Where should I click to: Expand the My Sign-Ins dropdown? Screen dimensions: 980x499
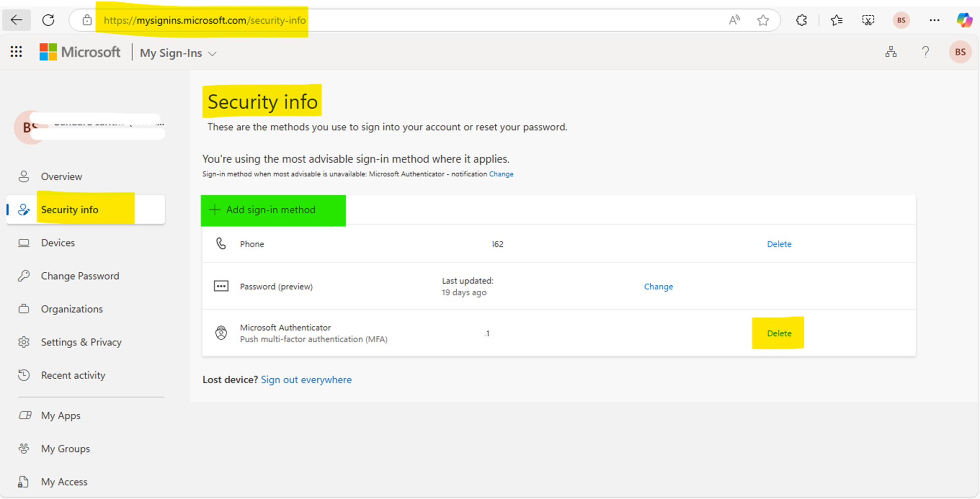coord(213,53)
